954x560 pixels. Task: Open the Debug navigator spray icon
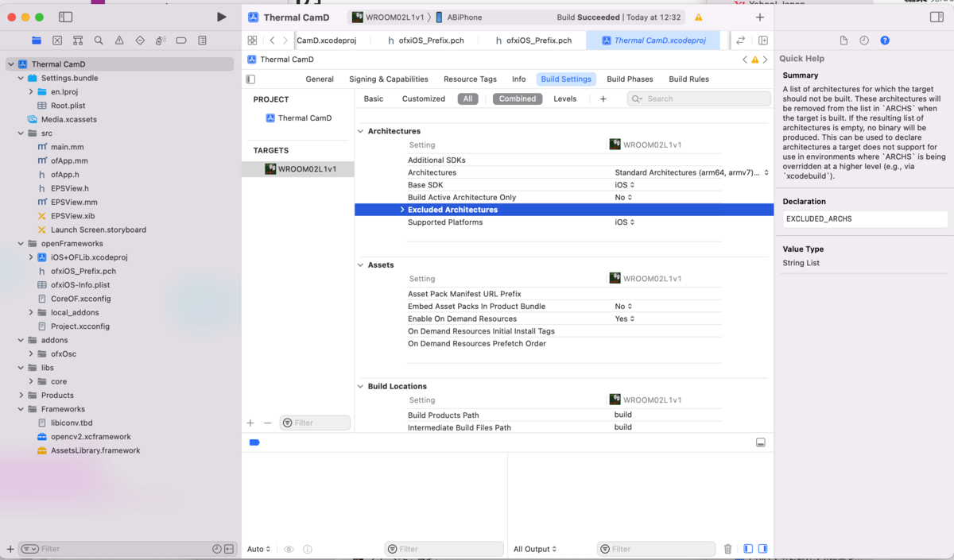click(161, 41)
